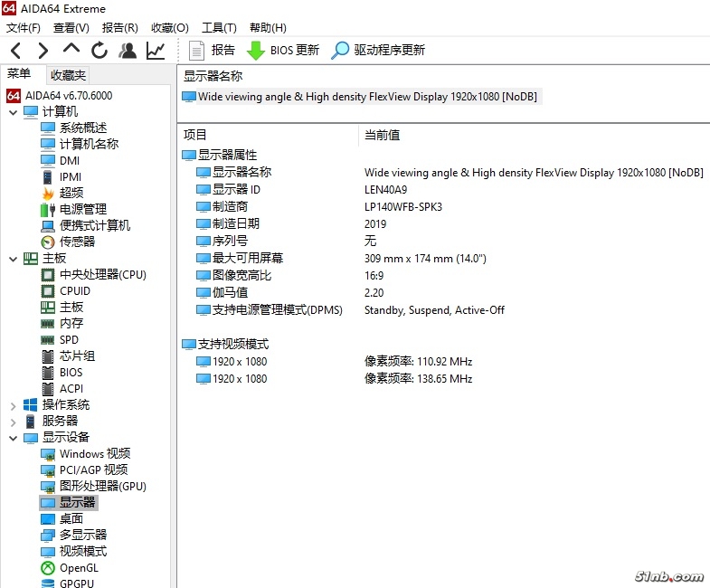This screenshot has width=710, height=588.
Task: Click the 项目 column header
Action: pos(195,135)
